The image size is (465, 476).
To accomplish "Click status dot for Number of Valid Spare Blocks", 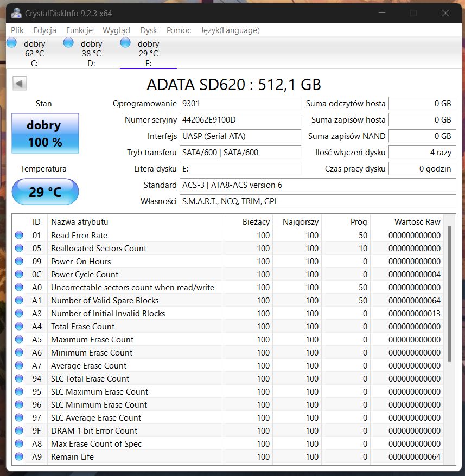I will 19,300.
